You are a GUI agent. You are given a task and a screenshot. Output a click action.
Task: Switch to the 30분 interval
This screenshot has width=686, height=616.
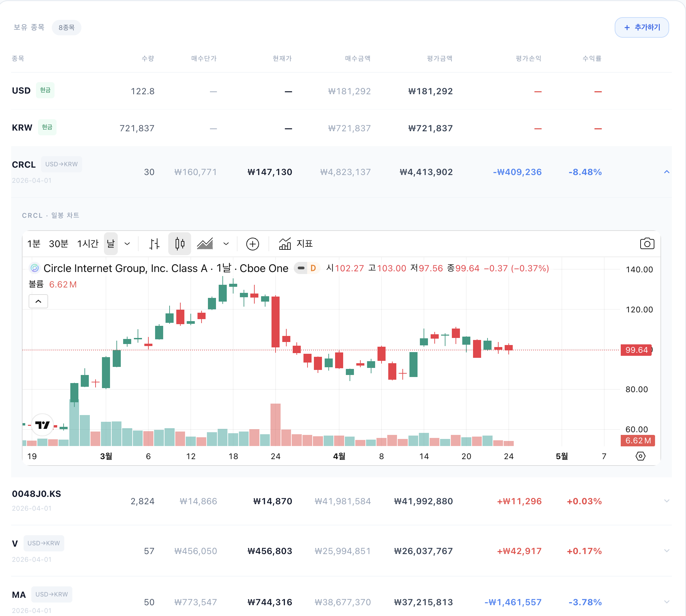pyautogui.click(x=59, y=244)
